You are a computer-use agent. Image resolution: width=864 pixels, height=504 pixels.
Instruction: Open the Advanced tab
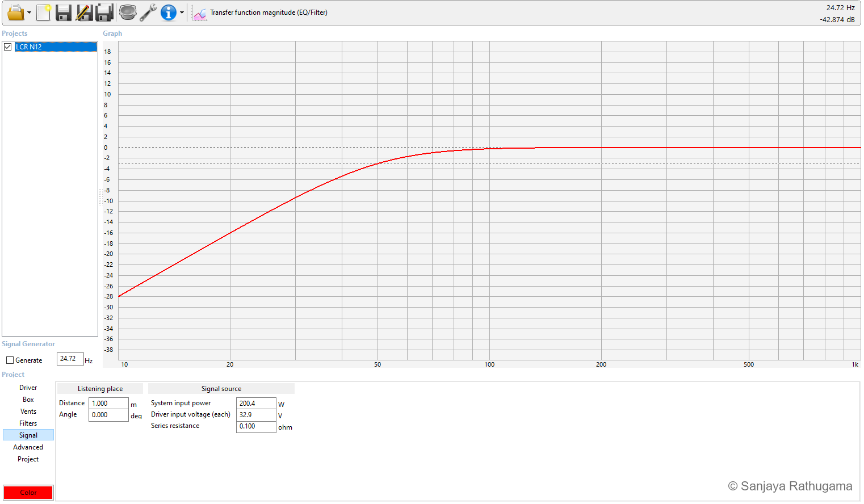tap(28, 447)
